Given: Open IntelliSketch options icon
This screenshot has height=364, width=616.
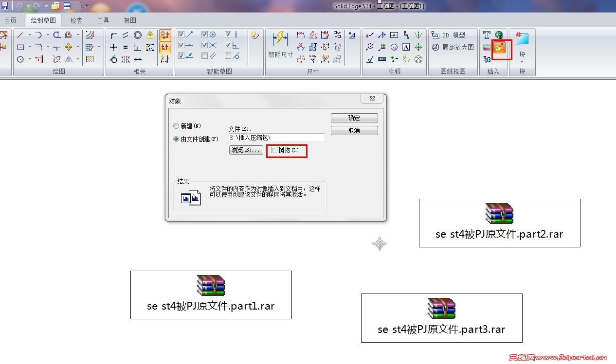Looking at the screenshot, I should click(255, 35).
